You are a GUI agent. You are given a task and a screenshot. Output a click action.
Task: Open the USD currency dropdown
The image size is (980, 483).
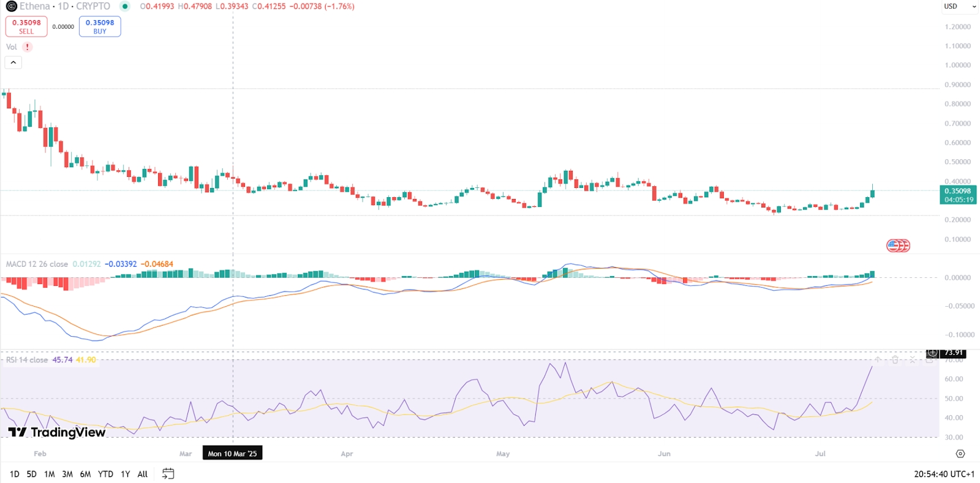(960, 6)
